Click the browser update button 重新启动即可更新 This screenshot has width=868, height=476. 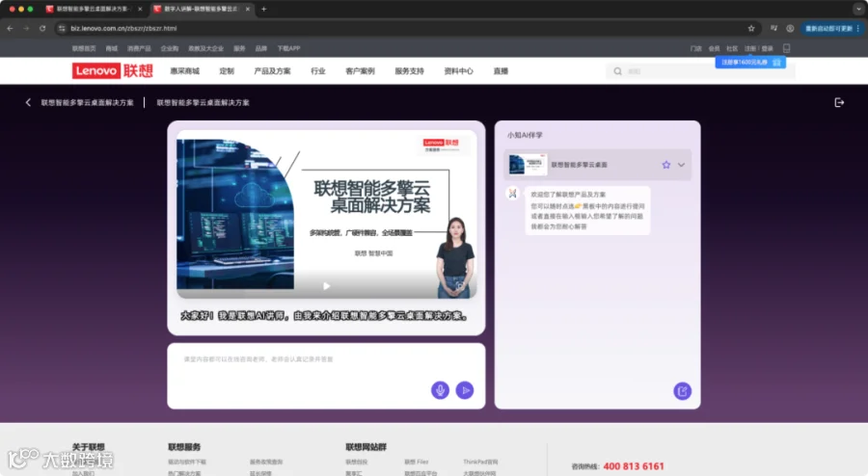point(832,28)
